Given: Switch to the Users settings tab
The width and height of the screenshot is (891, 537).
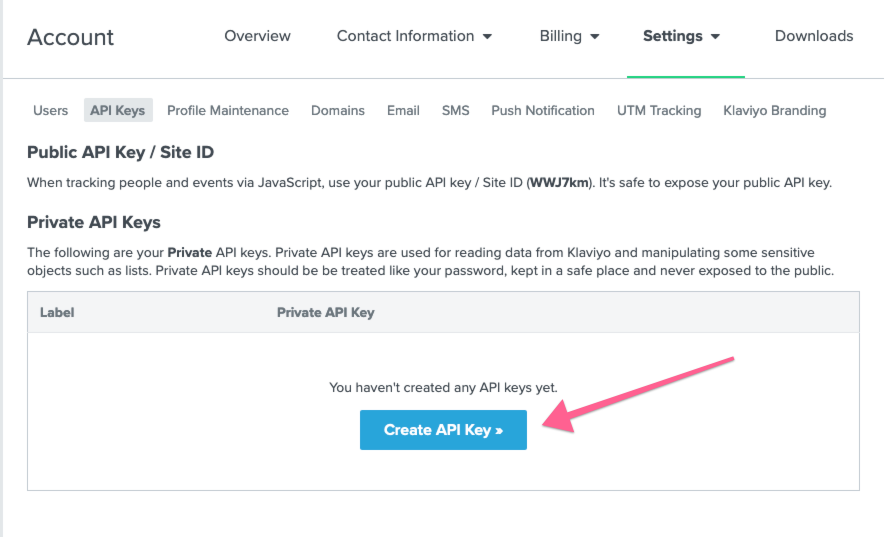Looking at the screenshot, I should [x=51, y=110].
